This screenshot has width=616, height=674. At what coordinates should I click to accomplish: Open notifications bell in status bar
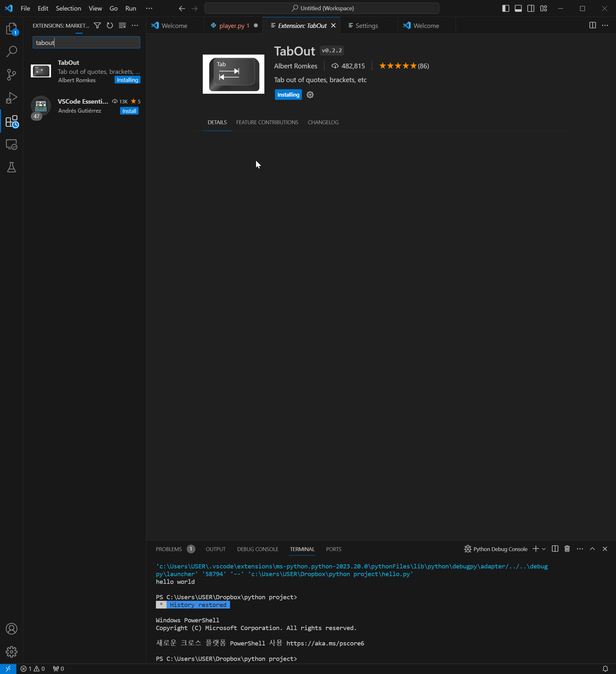coord(605,669)
